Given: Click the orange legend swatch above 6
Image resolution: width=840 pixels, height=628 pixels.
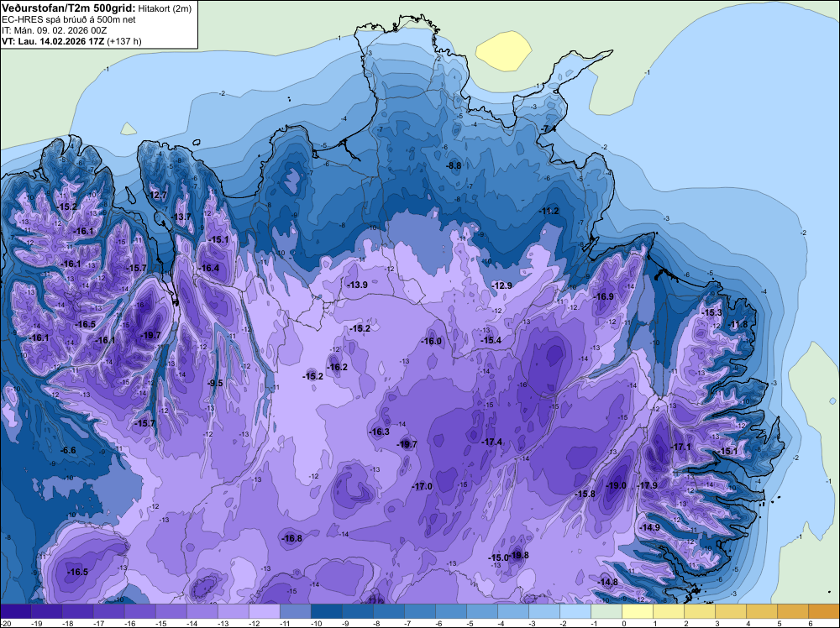Looking at the screenshot, I should click(823, 611).
